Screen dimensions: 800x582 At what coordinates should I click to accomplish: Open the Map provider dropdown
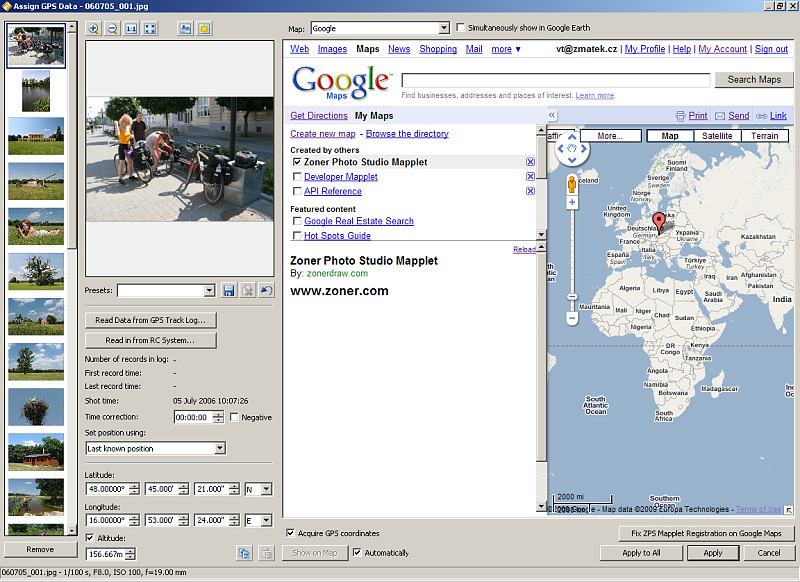[444, 28]
